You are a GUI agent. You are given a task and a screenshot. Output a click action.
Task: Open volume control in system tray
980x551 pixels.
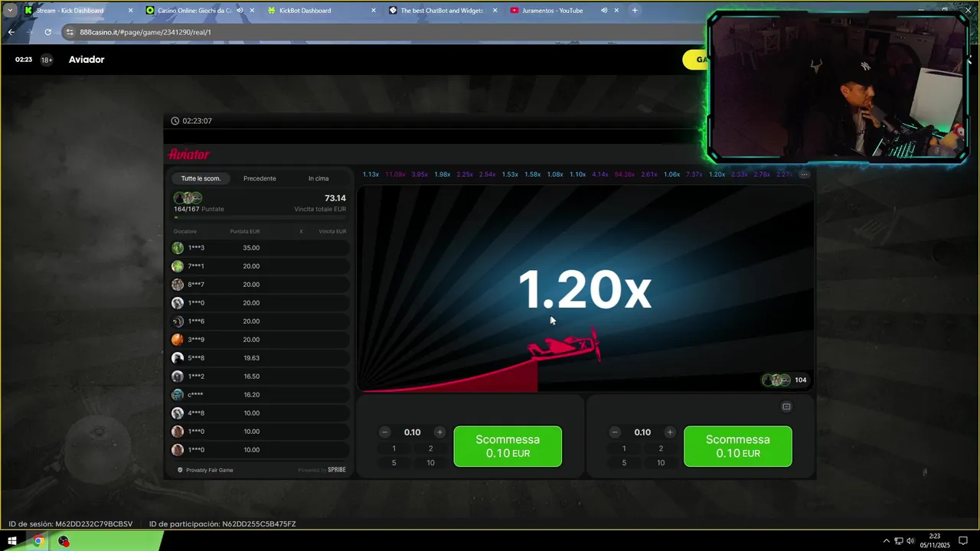click(910, 541)
